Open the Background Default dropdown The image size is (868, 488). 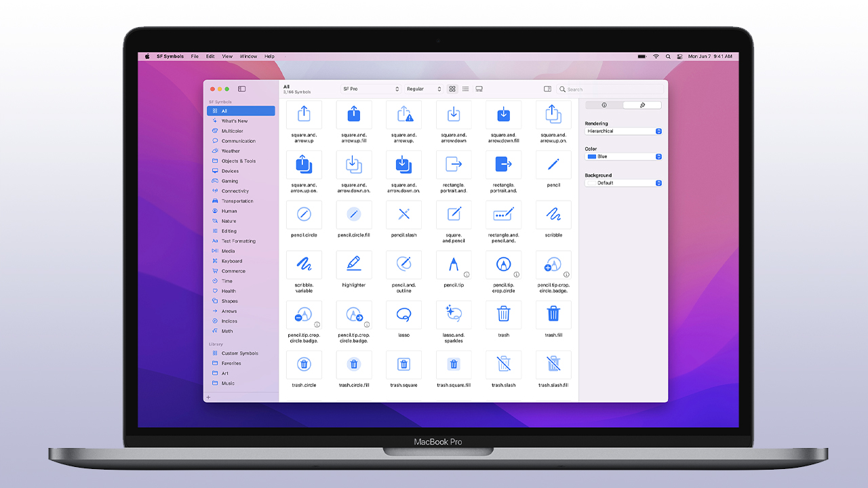[x=623, y=183]
